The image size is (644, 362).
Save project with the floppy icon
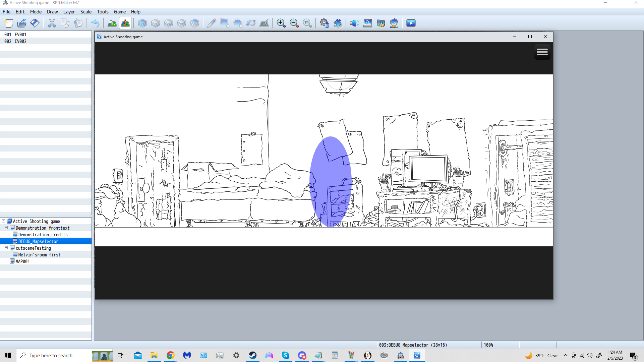pos(35,23)
